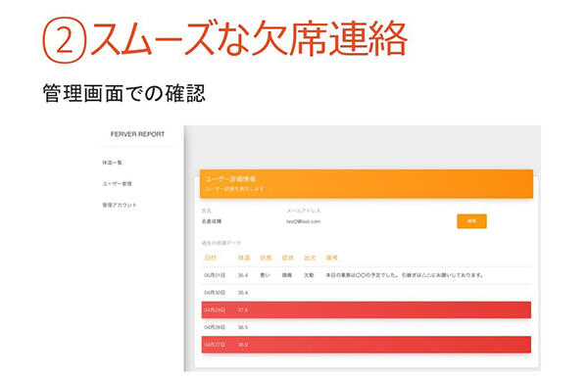Screen dimensions: 588x381
Task: Select the email address test2@test.com
Action: [x=304, y=221]
